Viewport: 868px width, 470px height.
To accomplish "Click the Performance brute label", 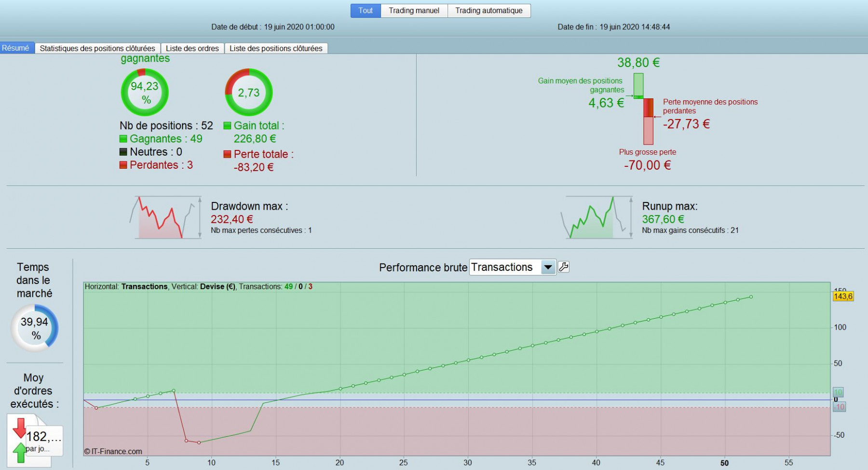I will [x=423, y=268].
